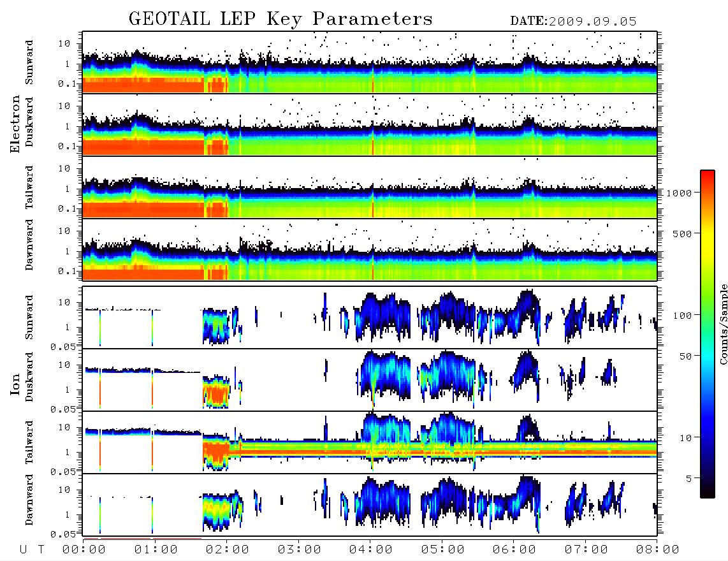Select the Ion Sunward spectrogram panel
Screen dimensions: 728x561
[x=370, y=317]
